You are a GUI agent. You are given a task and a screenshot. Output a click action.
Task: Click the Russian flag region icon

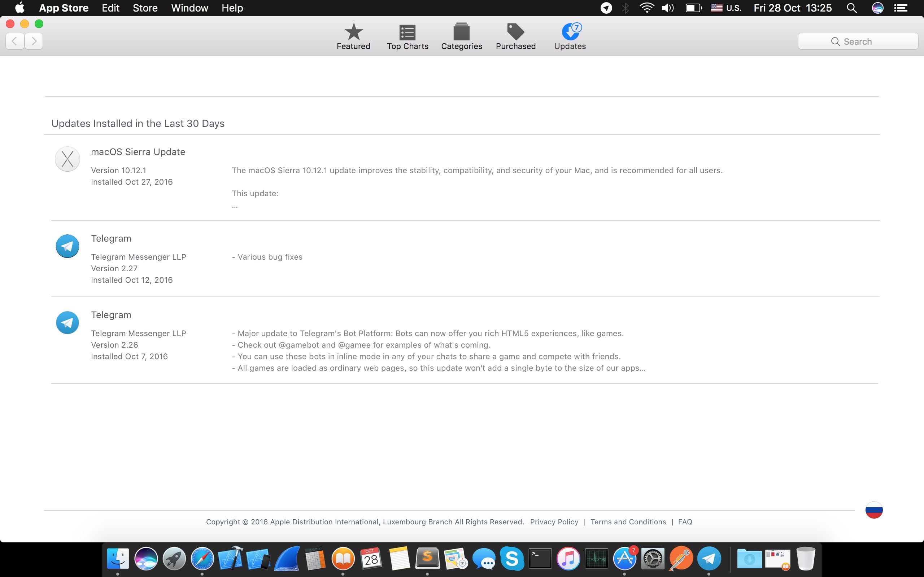point(873,510)
